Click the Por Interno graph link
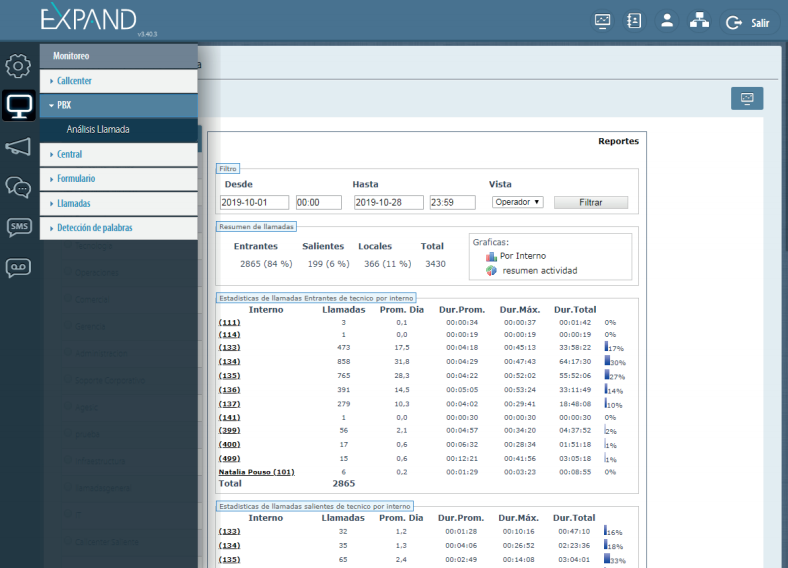 523,256
